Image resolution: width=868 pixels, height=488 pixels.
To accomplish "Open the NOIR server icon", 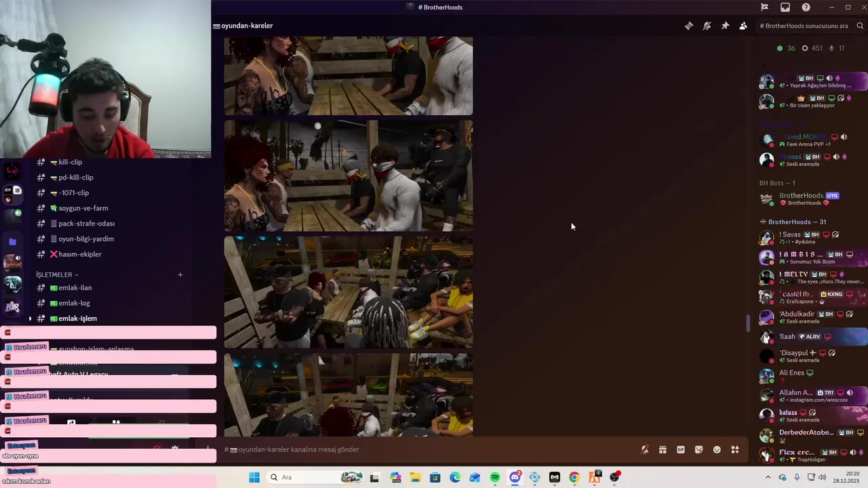I will coord(12,308).
